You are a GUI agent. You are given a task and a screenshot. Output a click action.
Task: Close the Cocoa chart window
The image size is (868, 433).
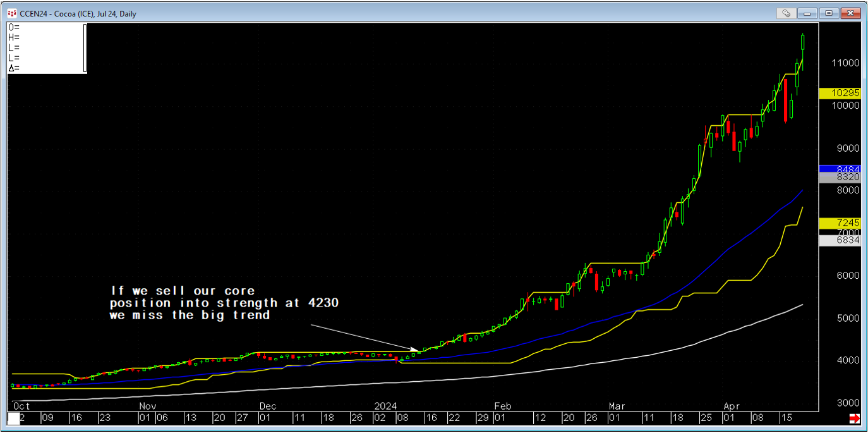point(850,13)
